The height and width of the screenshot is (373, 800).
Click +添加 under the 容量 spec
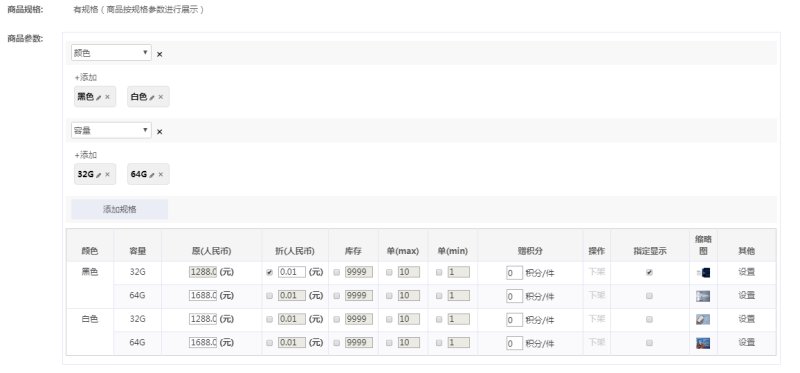(x=86, y=155)
